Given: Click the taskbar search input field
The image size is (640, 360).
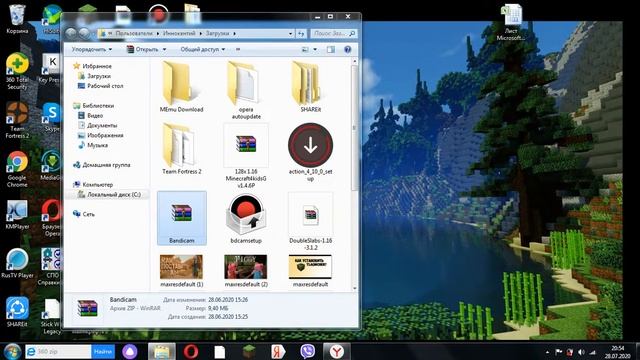Looking at the screenshot, I should pos(58,351).
